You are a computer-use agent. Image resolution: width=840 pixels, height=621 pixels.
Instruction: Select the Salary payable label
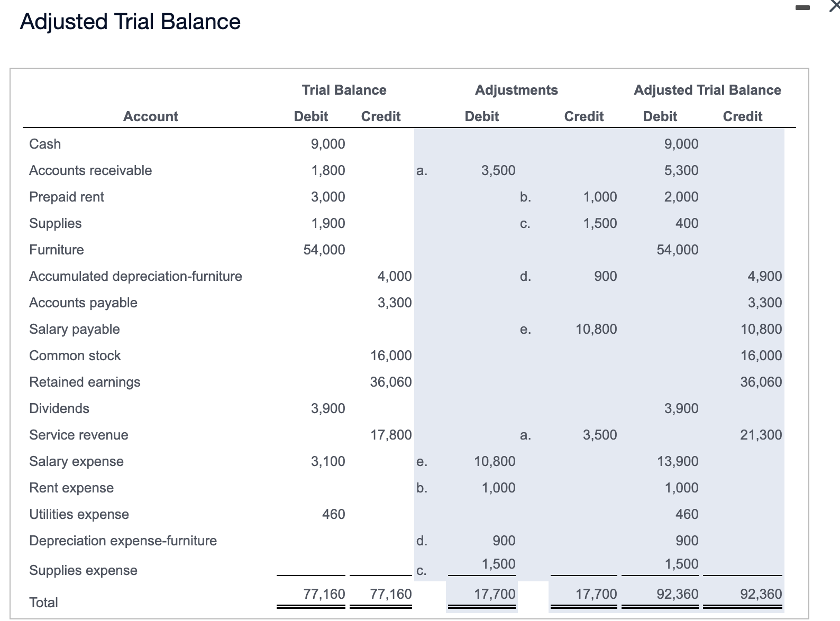point(75,329)
